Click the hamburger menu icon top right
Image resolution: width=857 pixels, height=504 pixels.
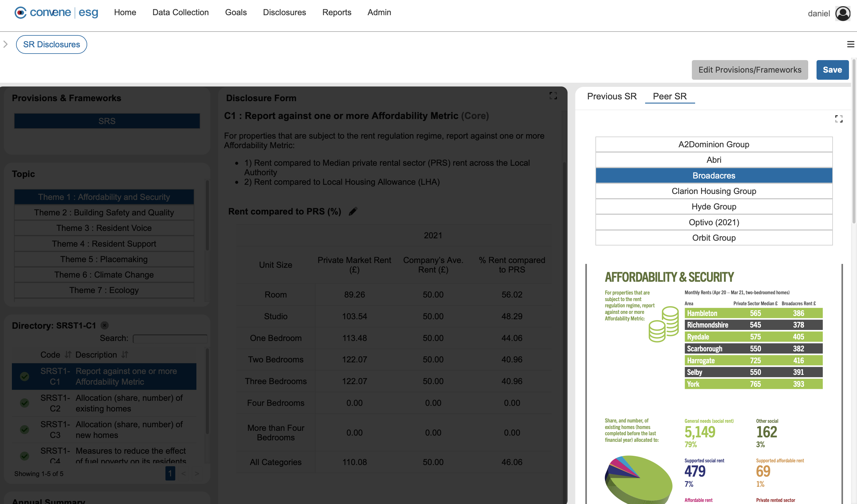tap(851, 44)
